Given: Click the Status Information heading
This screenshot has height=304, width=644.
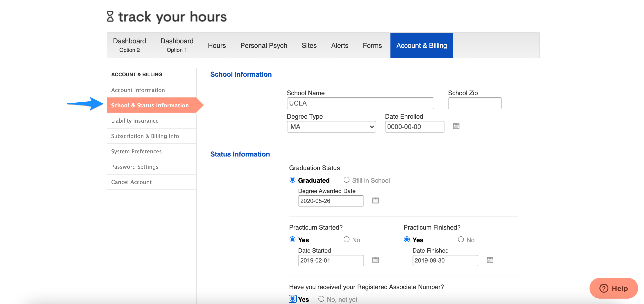Looking at the screenshot, I should click(x=240, y=154).
